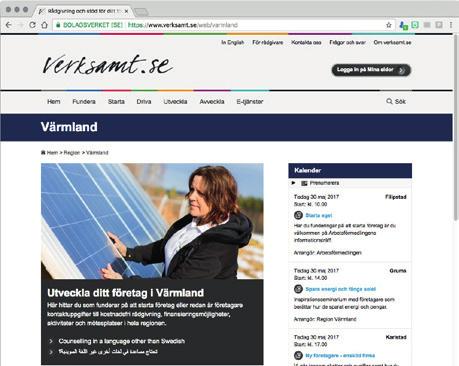Open the För rådgivare link
The image size is (459, 366).
268,42
